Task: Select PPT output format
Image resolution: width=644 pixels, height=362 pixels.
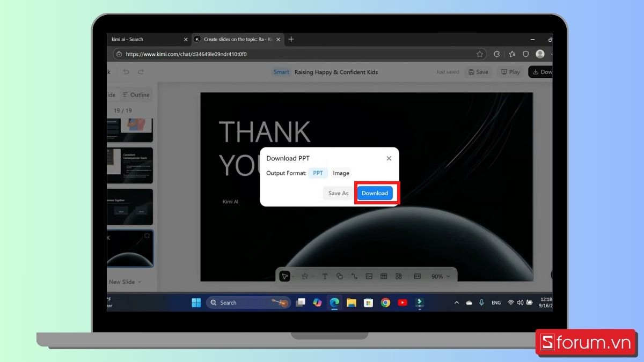Action: tap(318, 173)
